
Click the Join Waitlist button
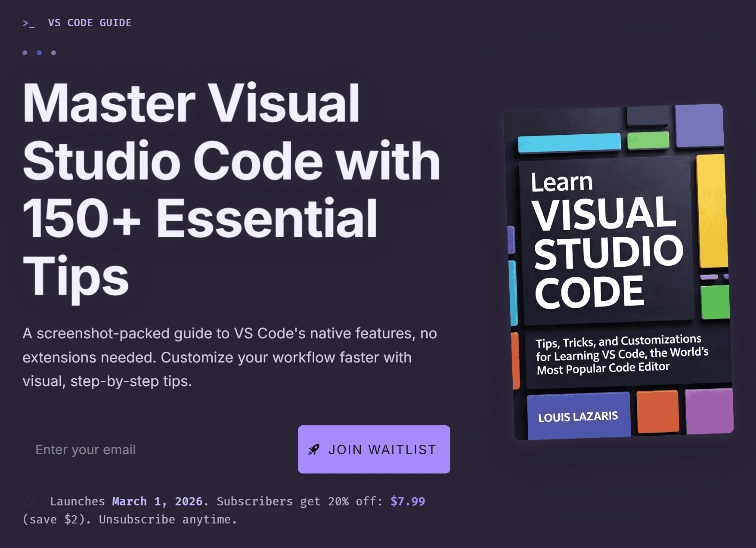(374, 449)
